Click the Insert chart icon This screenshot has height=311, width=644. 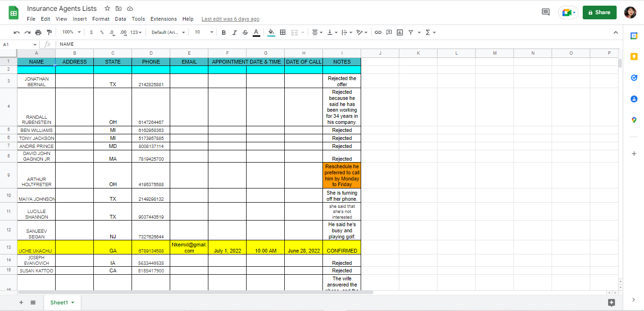pos(400,33)
